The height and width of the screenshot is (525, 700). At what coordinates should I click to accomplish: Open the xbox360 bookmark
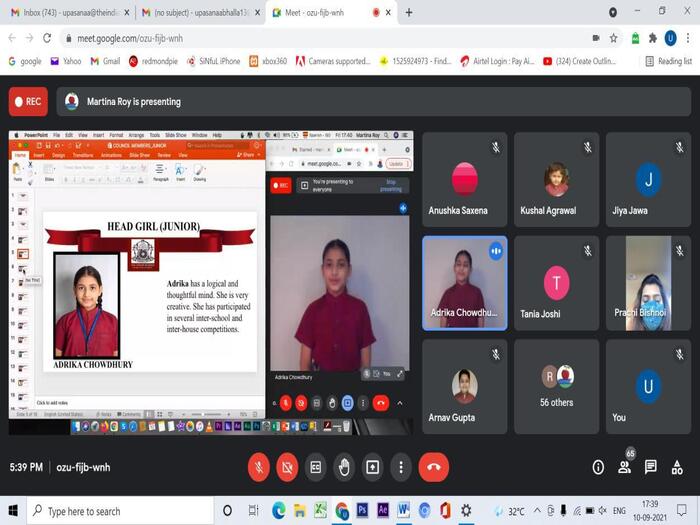click(268, 61)
